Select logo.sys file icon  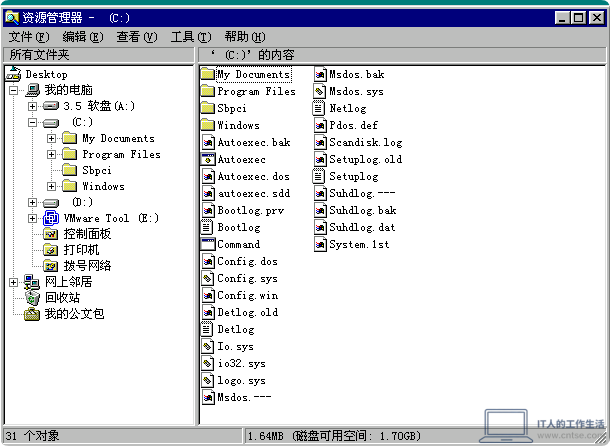(208, 381)
